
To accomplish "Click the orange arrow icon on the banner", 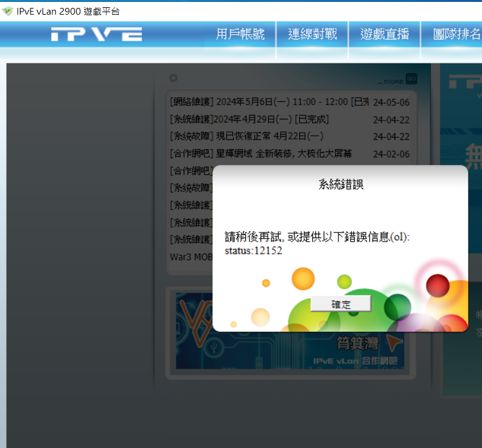I will click(x=394, y=343).
